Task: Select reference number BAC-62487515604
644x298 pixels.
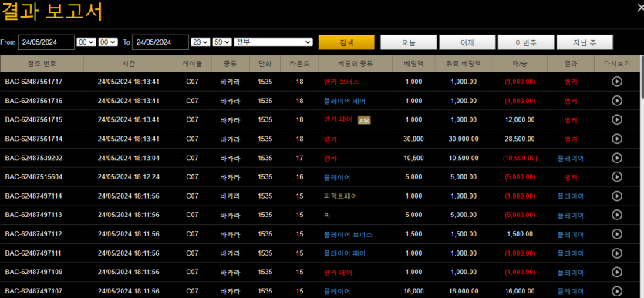Action: pyautogui.click(x=34, y=176)
